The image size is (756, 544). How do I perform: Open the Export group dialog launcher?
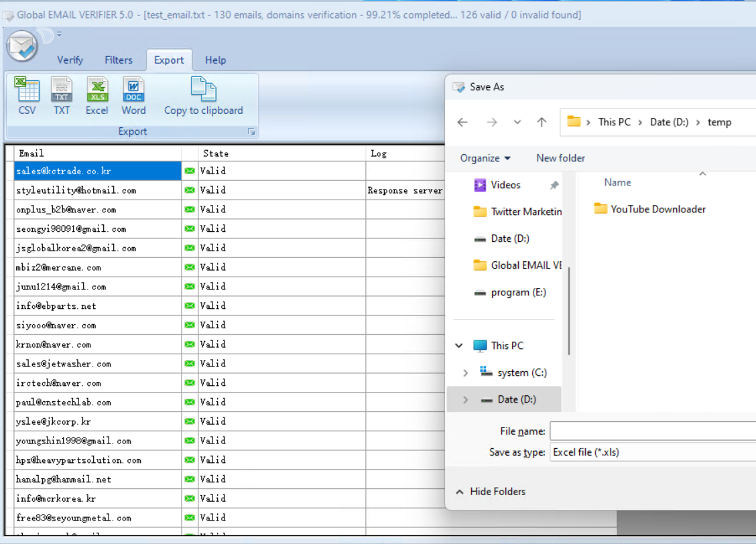(x=252, y=132)
